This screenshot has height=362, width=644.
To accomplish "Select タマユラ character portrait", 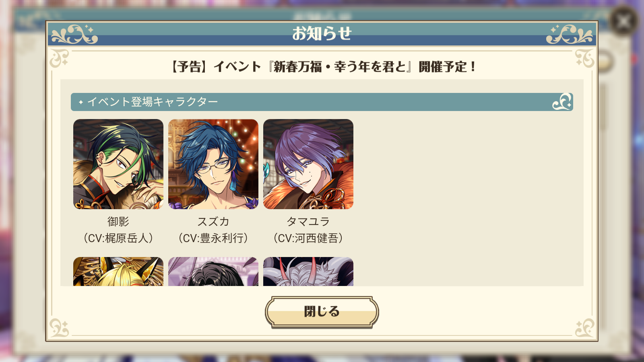I will (x=308, y=164).
